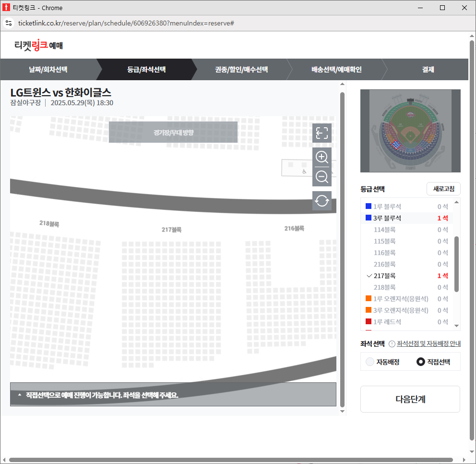Click the grade list scroll-up arrow
Viewport: 476px width, 464px height.
(x=456, y=202)
